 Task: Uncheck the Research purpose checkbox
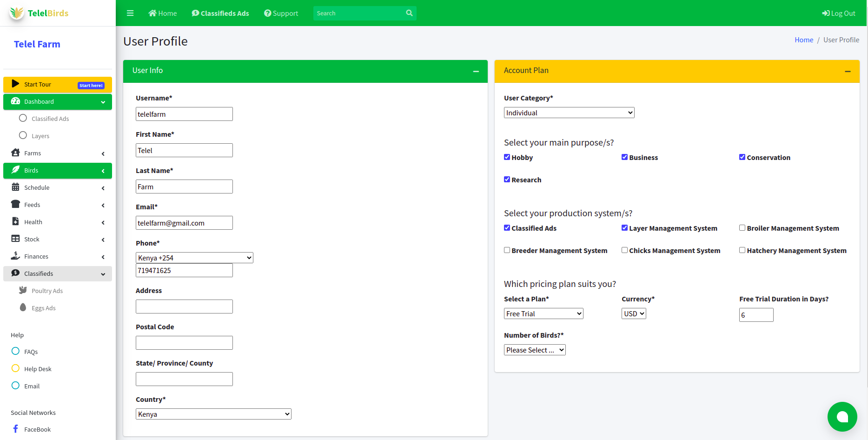pyautogui.click(x=507, y=180)
